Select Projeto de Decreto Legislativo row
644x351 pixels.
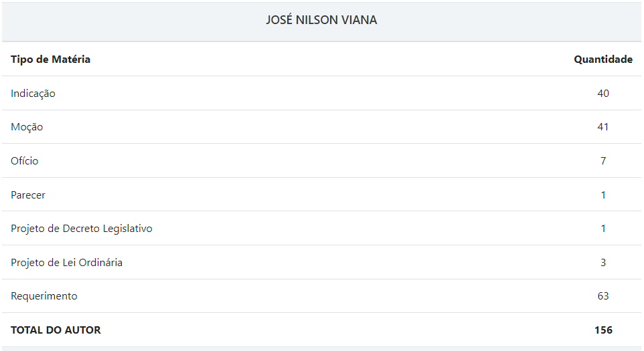pos(321,229)
